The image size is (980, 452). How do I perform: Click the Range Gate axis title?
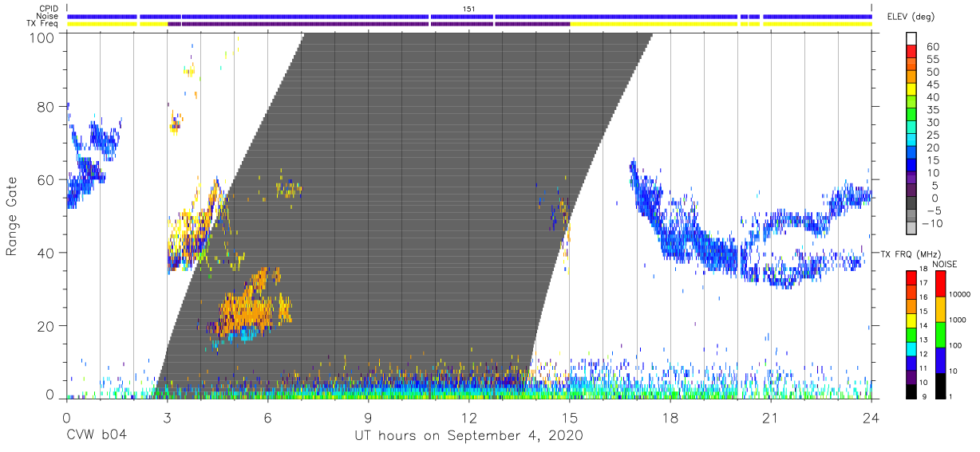12,216
